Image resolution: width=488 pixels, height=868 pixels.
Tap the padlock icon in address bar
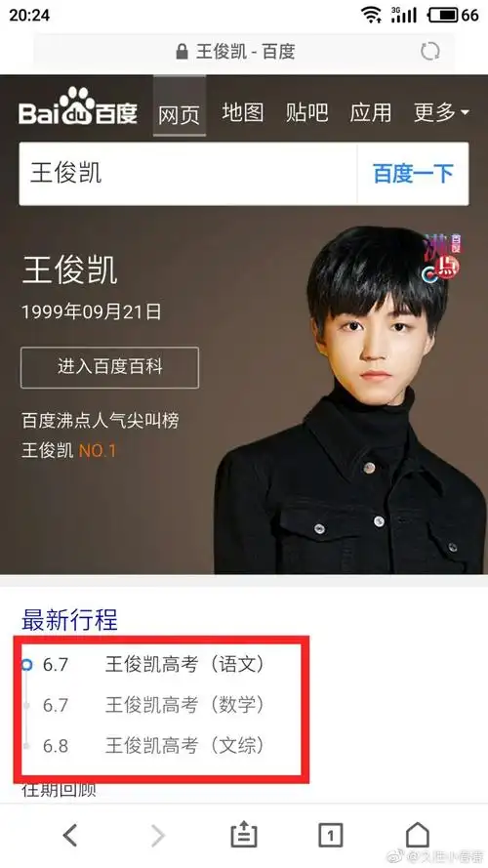tap(182, 52)
